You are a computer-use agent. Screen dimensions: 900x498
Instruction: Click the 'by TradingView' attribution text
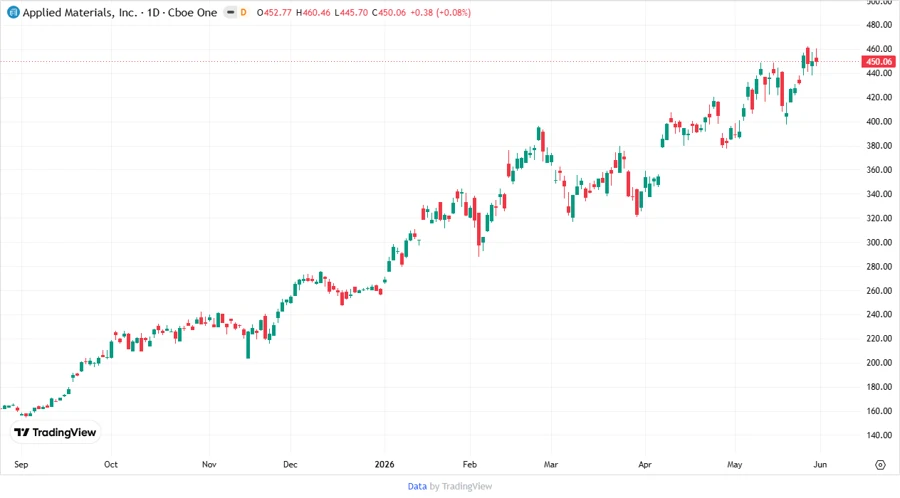[x=461, y=487]
